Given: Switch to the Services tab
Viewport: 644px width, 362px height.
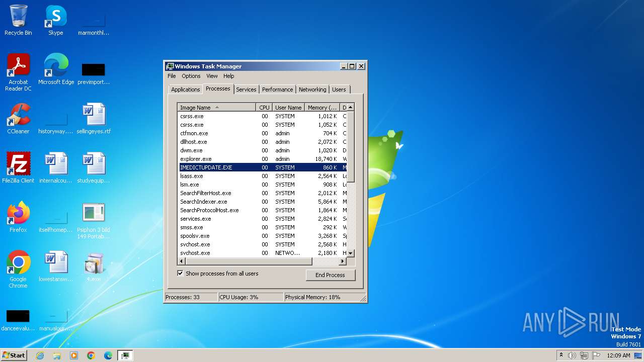Looking at the screenshot, I should coord(246,89).
